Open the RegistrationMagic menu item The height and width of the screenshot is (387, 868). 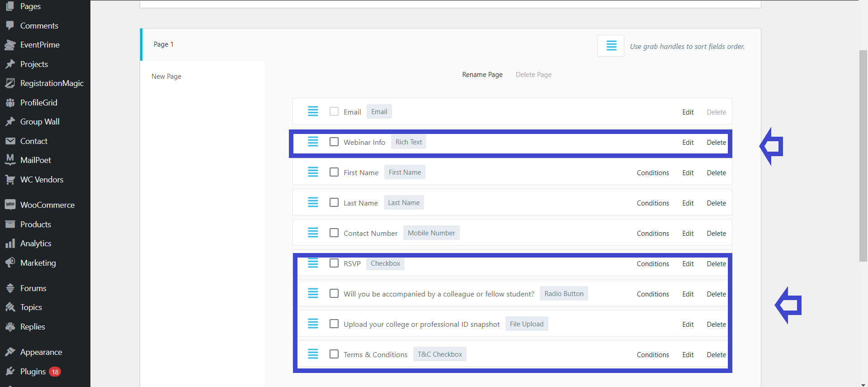[x=52, y=83]
